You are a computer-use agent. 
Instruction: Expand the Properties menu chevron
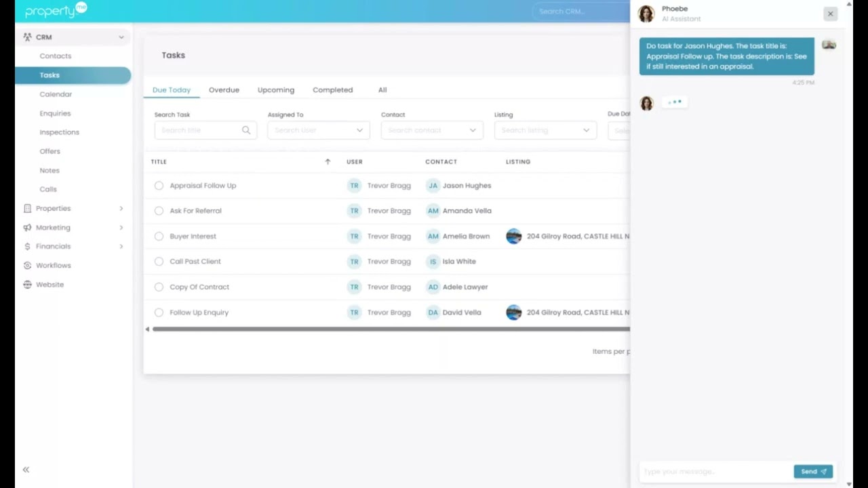click(121, 209)
